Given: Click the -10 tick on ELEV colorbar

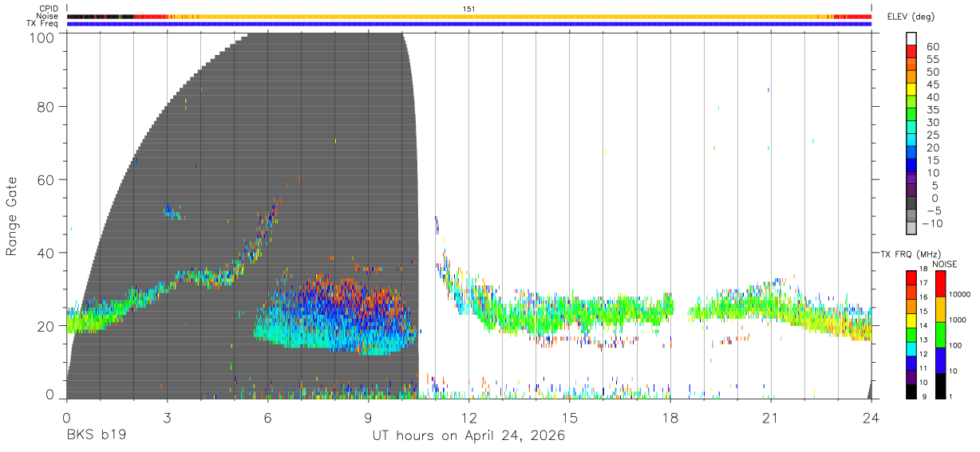Looking at the screenshot, I should [x=932, y=223].
